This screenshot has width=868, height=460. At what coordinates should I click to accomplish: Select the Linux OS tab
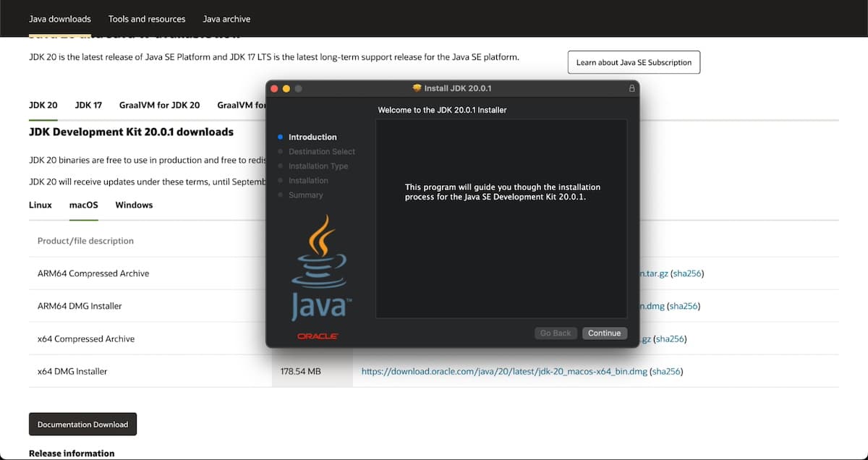[x=41, y=205]
